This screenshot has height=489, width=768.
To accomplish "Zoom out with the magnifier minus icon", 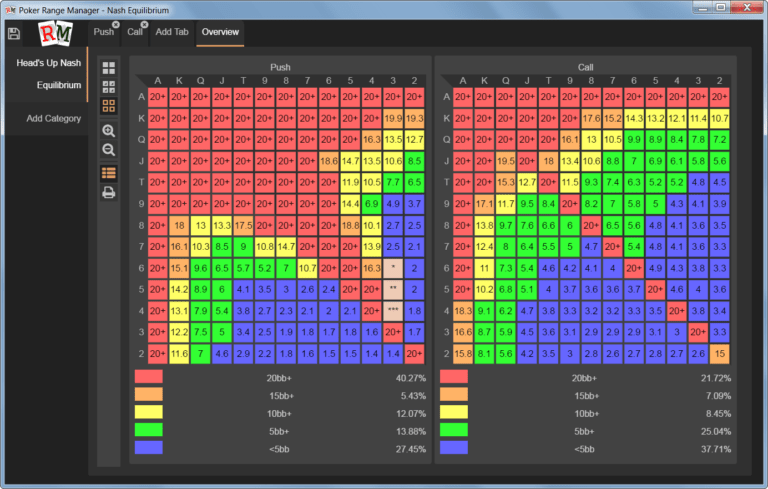I will click(108, 149).
